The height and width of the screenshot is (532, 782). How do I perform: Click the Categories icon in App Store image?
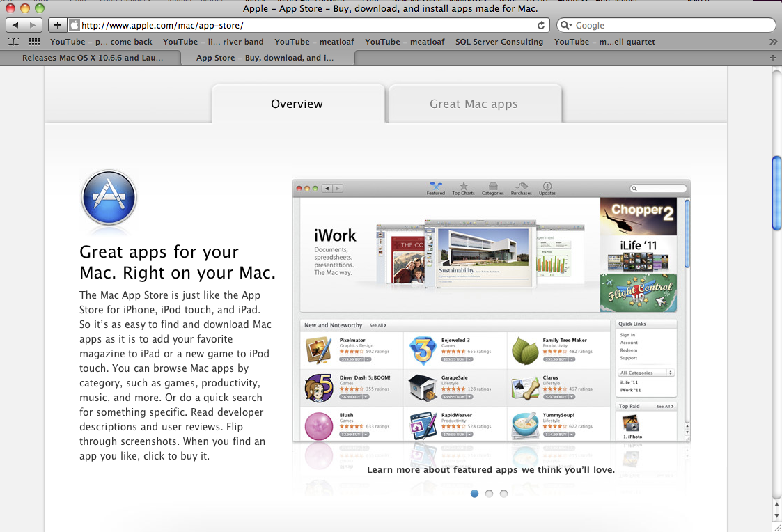pyautogui.click(x=493, y=189)
